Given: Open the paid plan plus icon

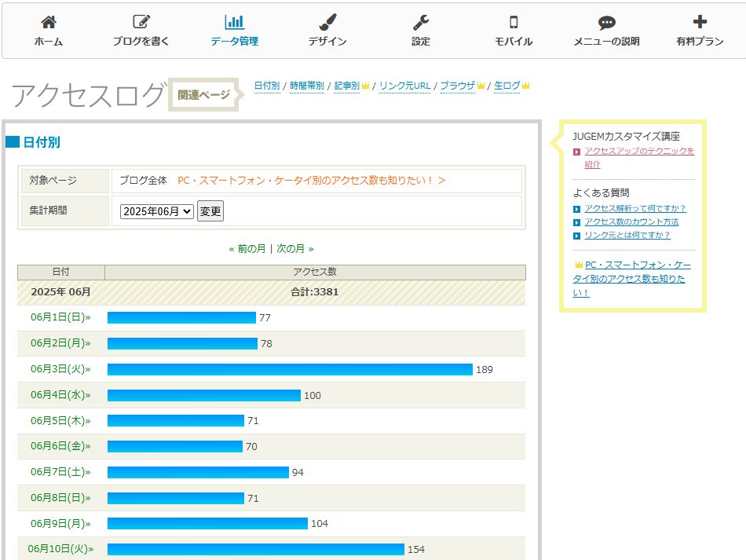Looking at the screenshot, I should point(700,23).
